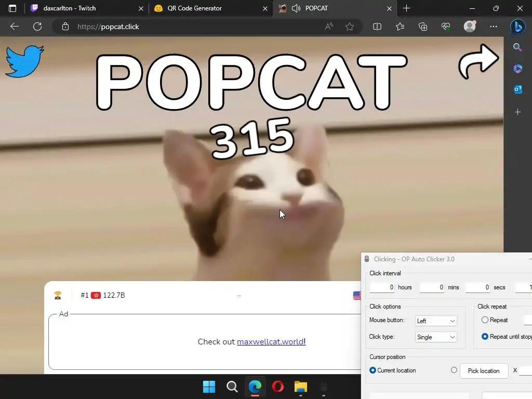Select Current location radio button
This screenshot has height=399, width=532.
[x=373, y=370]
